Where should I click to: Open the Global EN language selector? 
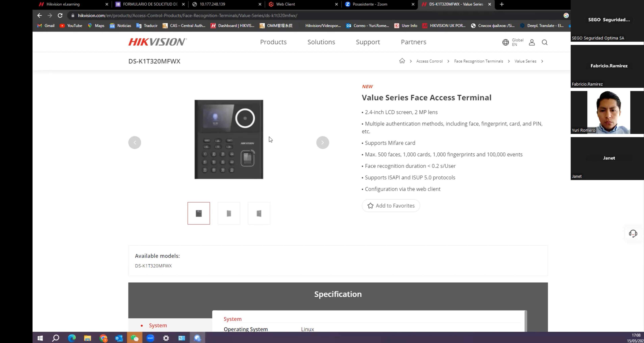click(513, 42)
